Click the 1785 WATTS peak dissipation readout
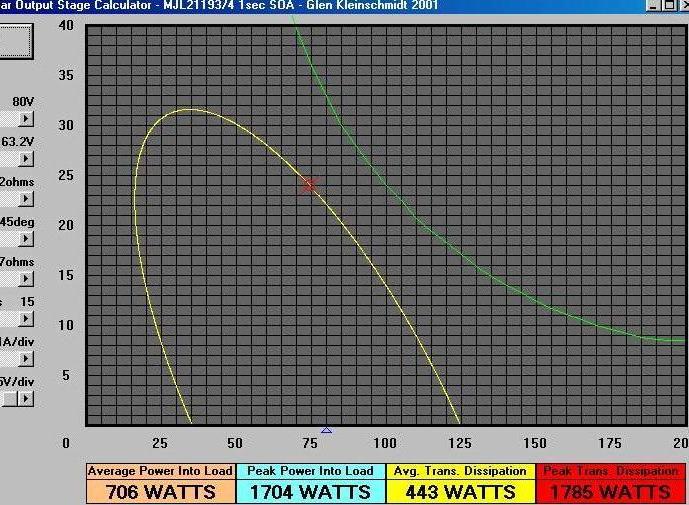The image size is (689, 505). click(610, 491)
